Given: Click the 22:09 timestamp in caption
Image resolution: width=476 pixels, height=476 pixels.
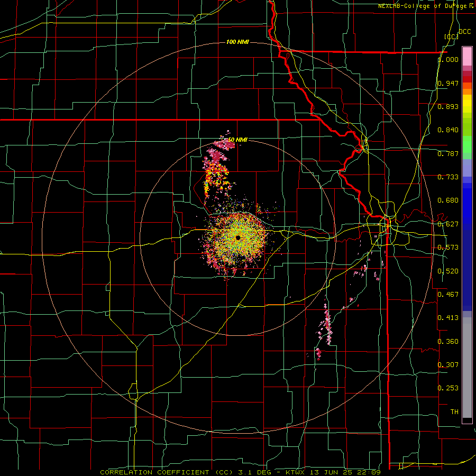Looking at the screenshot, I should pos(370,472).
